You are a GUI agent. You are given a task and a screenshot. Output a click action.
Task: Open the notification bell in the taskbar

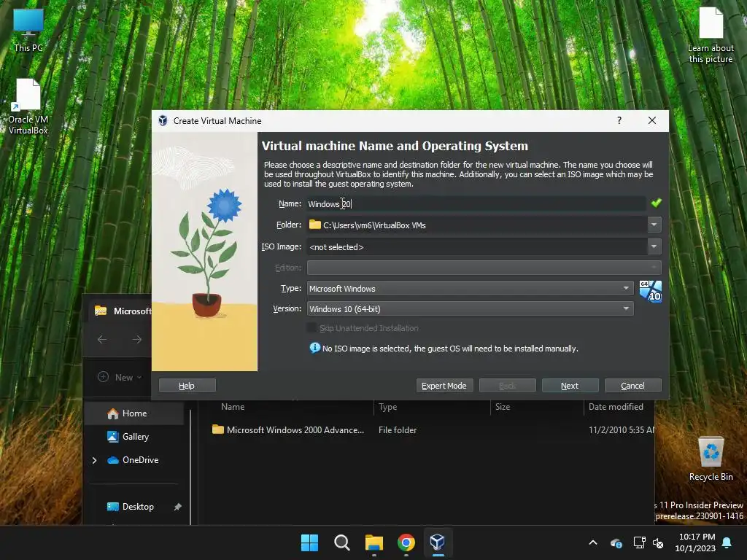pos(727,542)
